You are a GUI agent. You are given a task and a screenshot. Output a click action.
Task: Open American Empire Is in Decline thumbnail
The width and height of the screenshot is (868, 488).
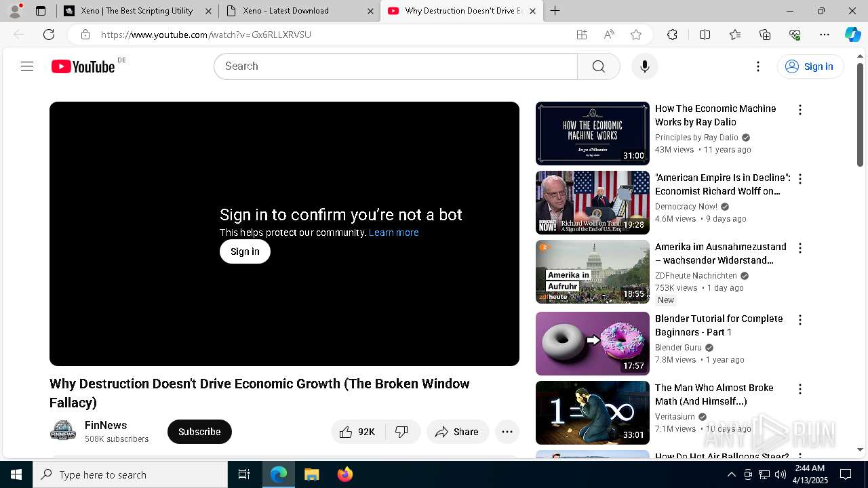tap(593, 203)
